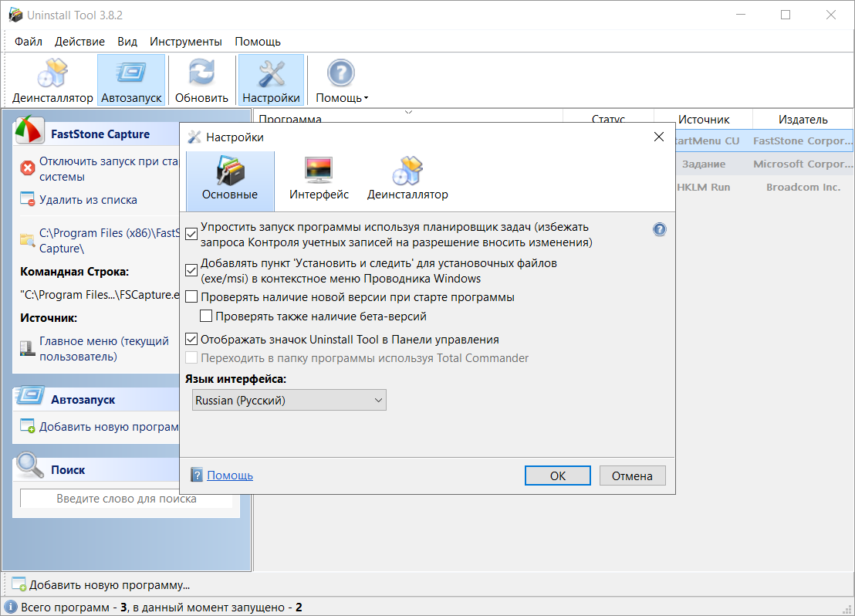The width and height of the screenshot is (855, 616).
Task: Confirm settings with the OK button
Action: (557, 476)
